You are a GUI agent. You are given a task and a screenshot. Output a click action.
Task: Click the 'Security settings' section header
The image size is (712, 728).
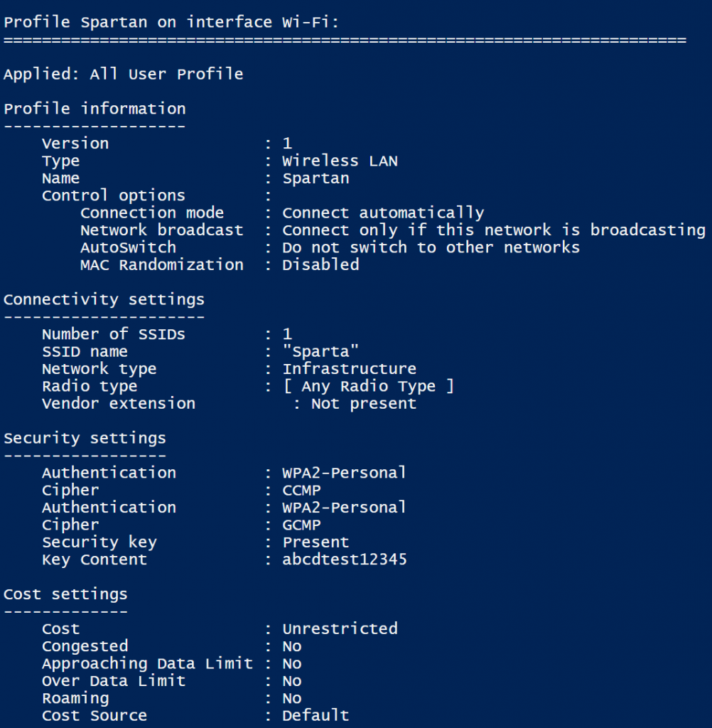click(85, 438)
